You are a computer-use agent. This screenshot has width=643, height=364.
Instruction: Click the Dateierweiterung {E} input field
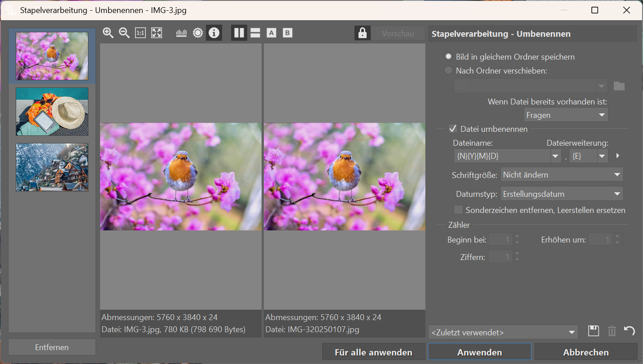click(583, 156)
